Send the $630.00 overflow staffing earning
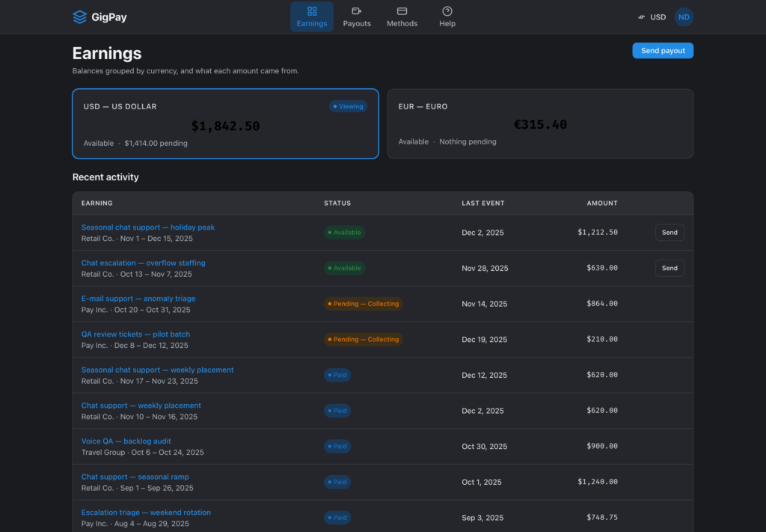The width and height of the screenshot is (766, 532). point(670,268)
